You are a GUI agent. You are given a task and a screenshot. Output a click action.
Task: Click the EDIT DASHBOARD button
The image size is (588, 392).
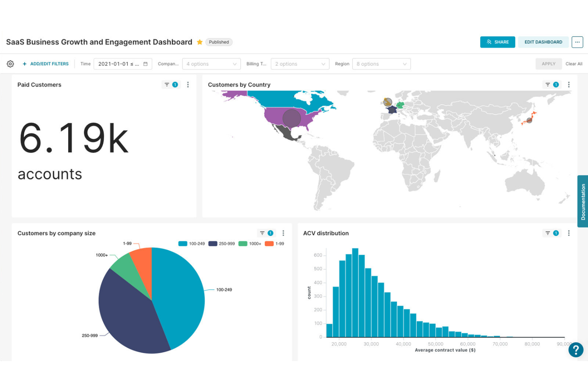point(543,42)
